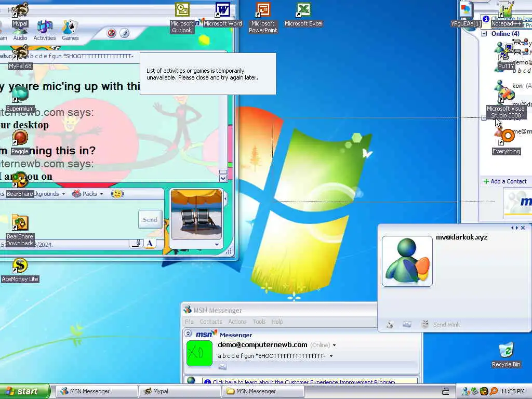Screen dimensions: 532x399
Task: Launch the Supermium desktop shortcut
Action: [20, 99]
